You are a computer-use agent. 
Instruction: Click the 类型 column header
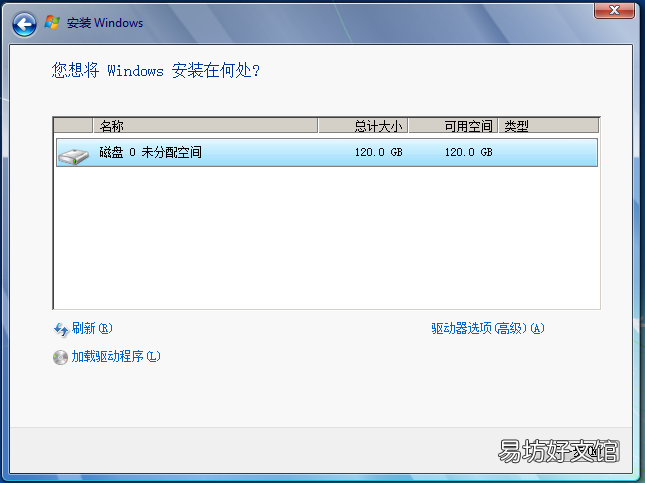549,126
